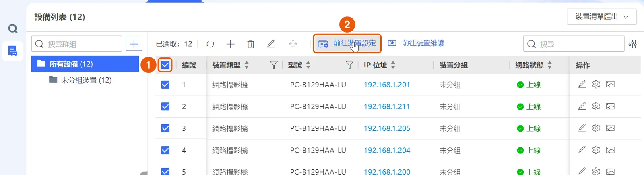Click the device 搜尋 search field
Image resolution: width=644 pixels, height=175 pixels.
tap(574, 44)
